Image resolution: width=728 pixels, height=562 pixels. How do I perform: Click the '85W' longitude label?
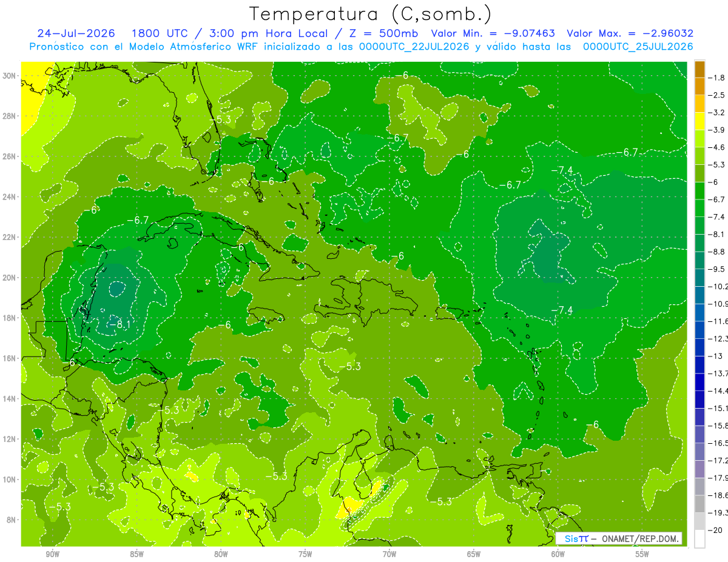[x=136, y=554]
